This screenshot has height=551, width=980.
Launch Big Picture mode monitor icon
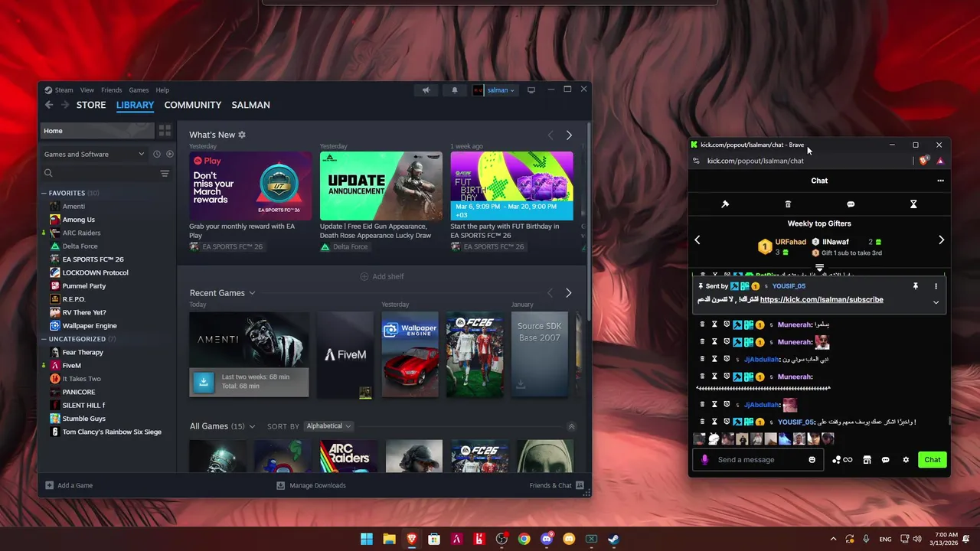531,90
